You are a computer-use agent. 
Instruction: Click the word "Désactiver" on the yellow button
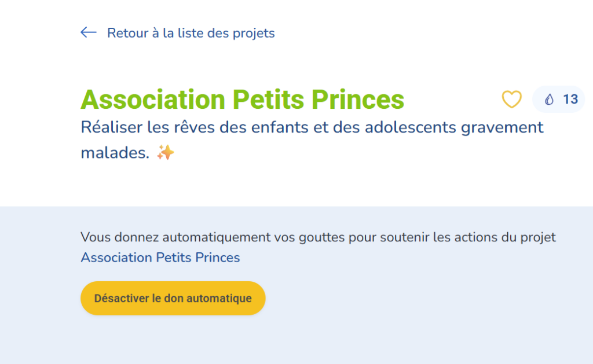tap(120, 299)
